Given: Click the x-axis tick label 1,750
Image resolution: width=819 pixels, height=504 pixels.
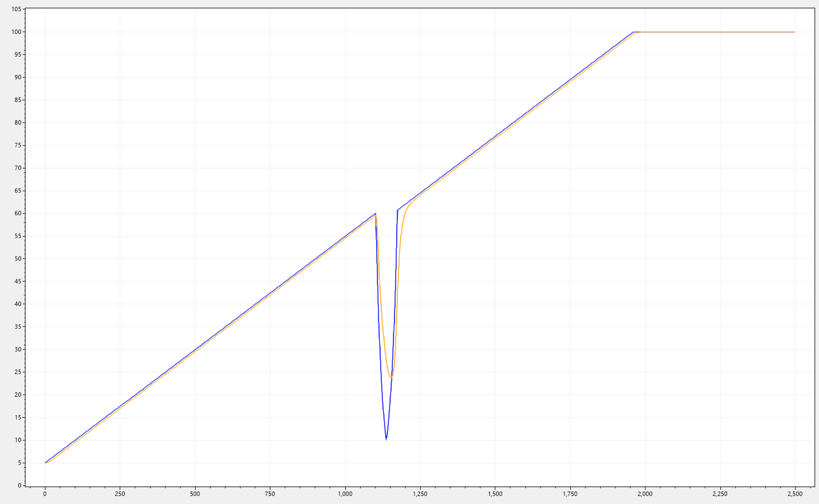Looking at the screenshot, I should coord(570,494).
